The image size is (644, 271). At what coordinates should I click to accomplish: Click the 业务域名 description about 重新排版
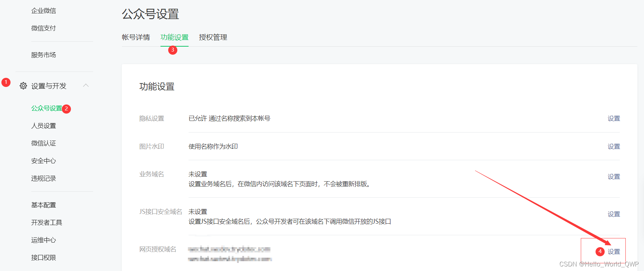[280, 184]
